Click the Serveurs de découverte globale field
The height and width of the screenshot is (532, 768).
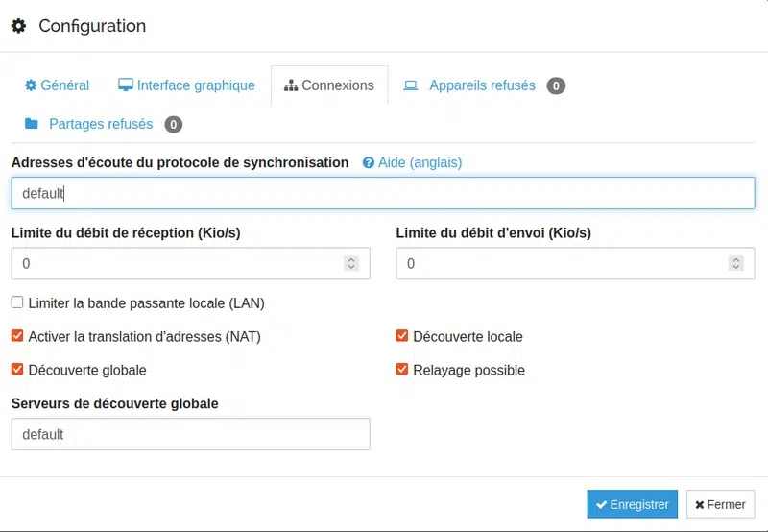coord(190,434)
